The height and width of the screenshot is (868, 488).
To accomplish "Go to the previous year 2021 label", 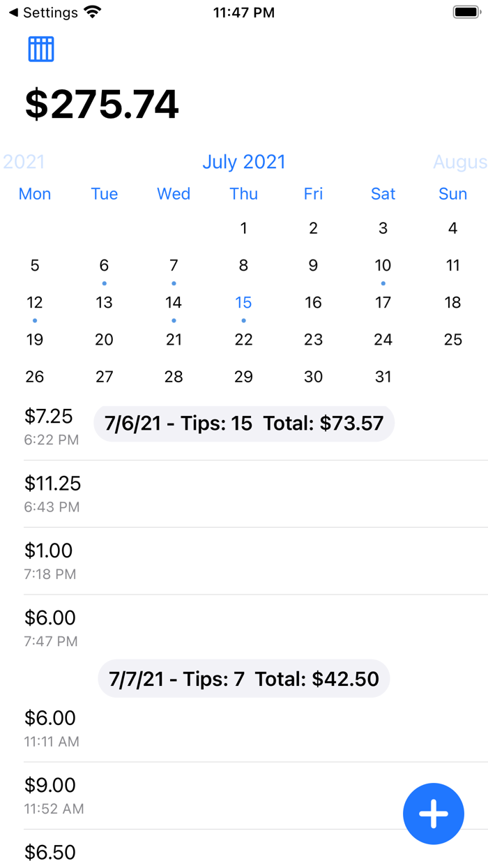I will point(23,162).
